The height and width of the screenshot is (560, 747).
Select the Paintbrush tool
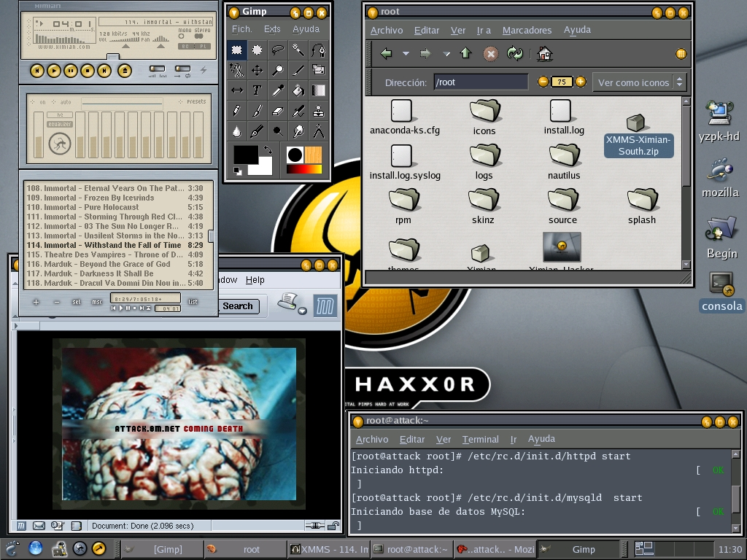click(x=257, y=111)
